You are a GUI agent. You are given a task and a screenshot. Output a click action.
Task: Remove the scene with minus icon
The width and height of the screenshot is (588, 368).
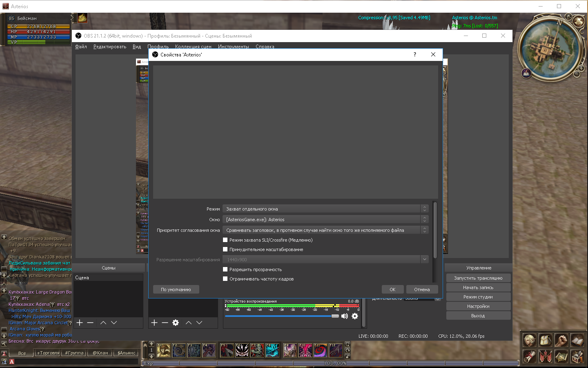coord(90,323)
